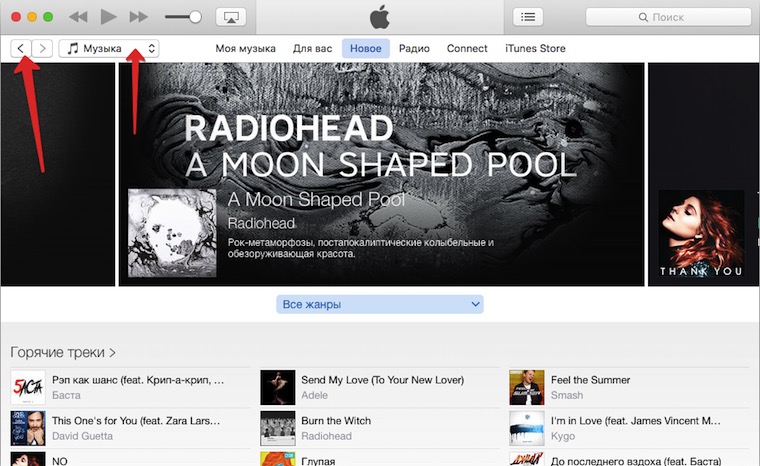Click the A Moon Shaped Pool album cover
This screenshot has height=466, width=760.
[172, 233]
